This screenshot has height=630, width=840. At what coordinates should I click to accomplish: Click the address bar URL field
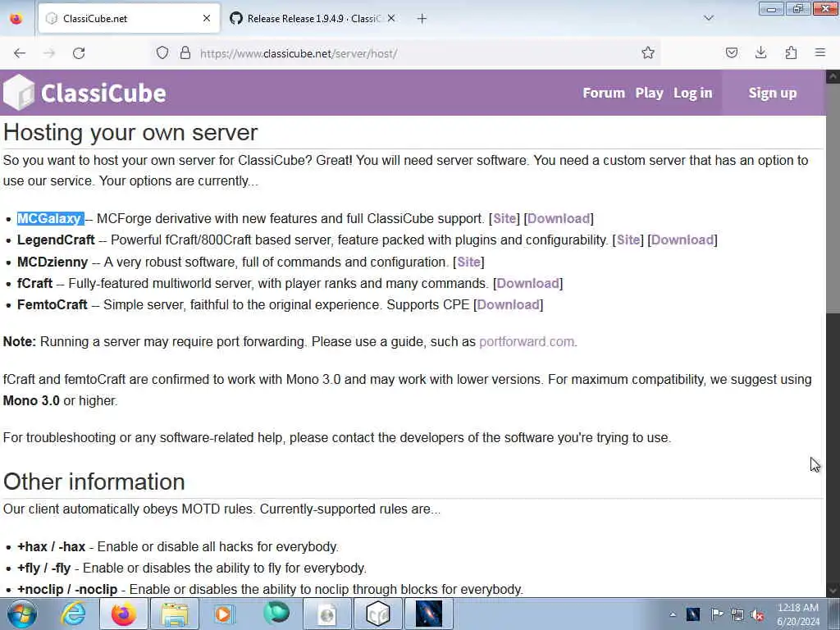[x=407, y=53]
